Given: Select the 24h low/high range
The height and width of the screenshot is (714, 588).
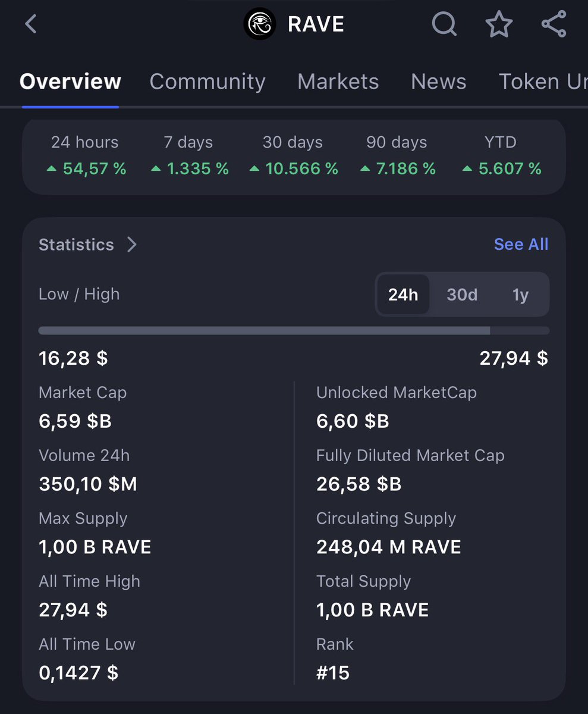Looking at the screenshot, I should click(x=403, y=295).
